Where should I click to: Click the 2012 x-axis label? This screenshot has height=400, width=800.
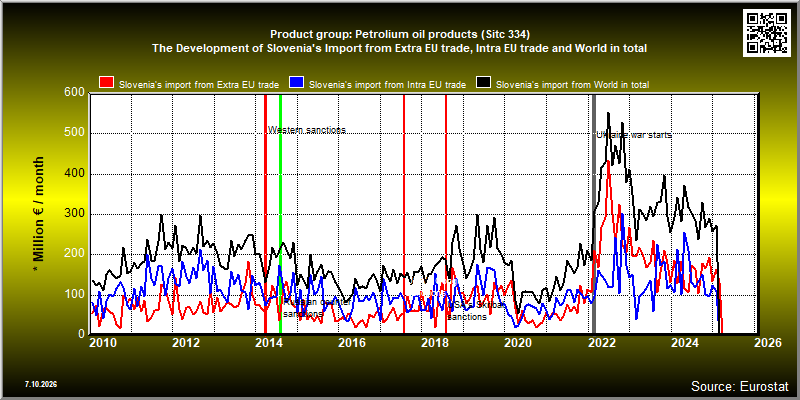tap(185, 343)
